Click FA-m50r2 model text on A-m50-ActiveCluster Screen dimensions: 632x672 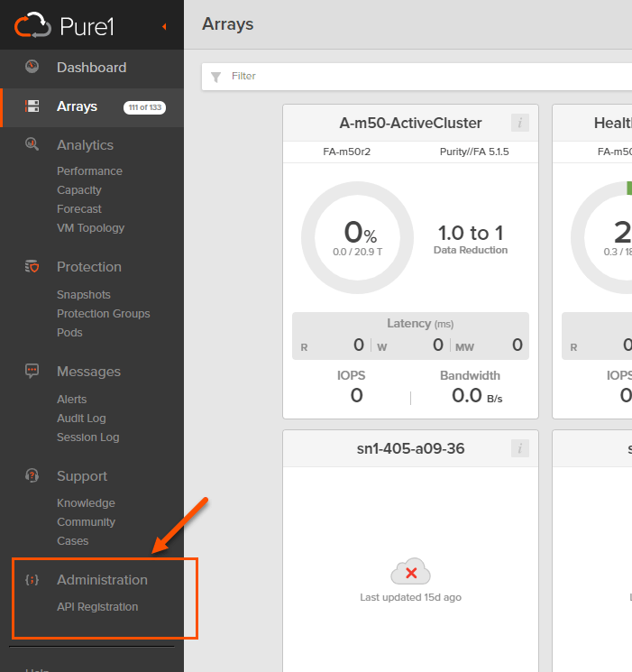click(x=346, y=152)
